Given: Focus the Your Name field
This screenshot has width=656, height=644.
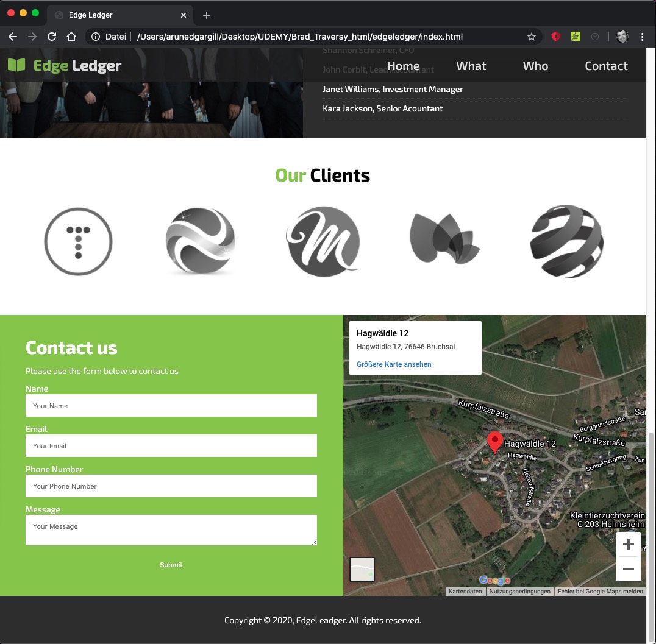Looking at the screenshot, I should click(171, 406).
